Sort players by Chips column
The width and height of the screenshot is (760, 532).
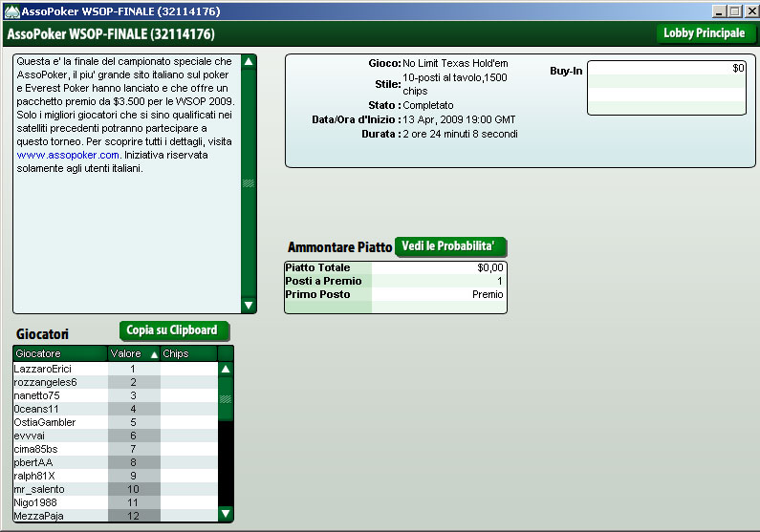(188, 353)
